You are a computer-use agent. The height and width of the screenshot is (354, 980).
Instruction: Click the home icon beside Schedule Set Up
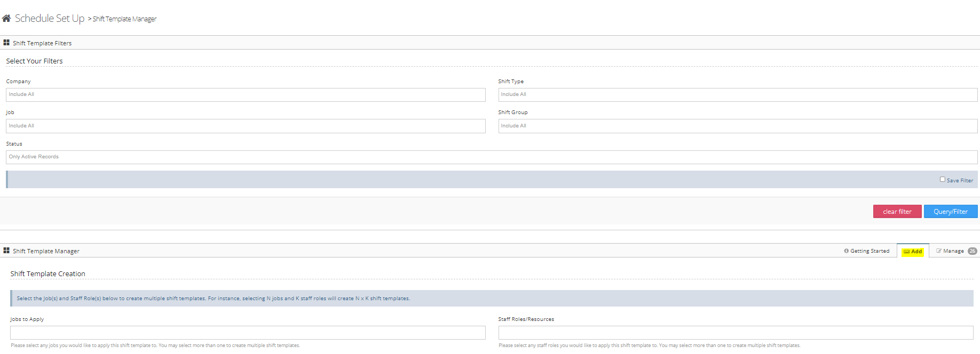(6, 19)
